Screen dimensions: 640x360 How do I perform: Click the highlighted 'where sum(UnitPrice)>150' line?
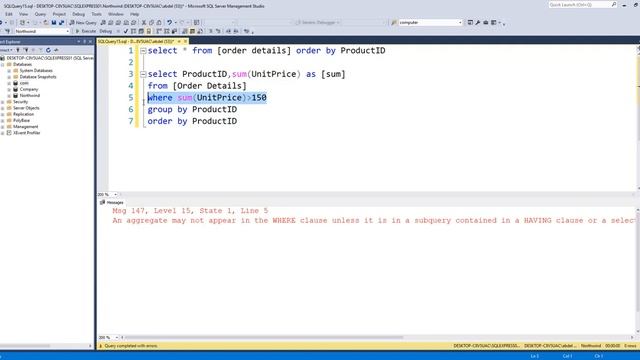point(207,98)
